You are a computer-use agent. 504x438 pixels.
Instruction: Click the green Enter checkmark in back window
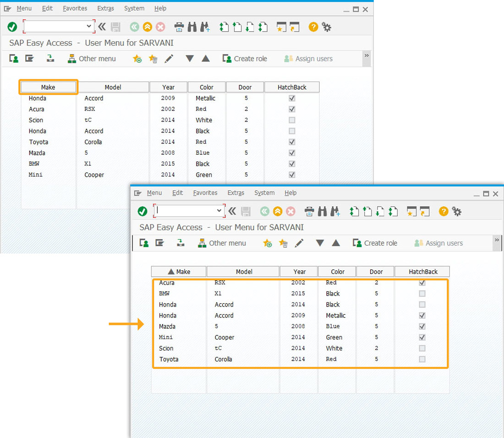point(12,27)
